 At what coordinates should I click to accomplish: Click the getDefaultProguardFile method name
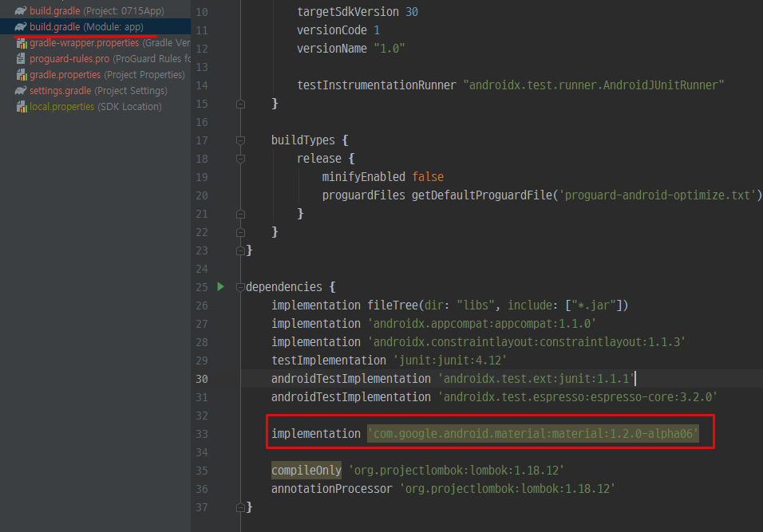coord(482,195)
